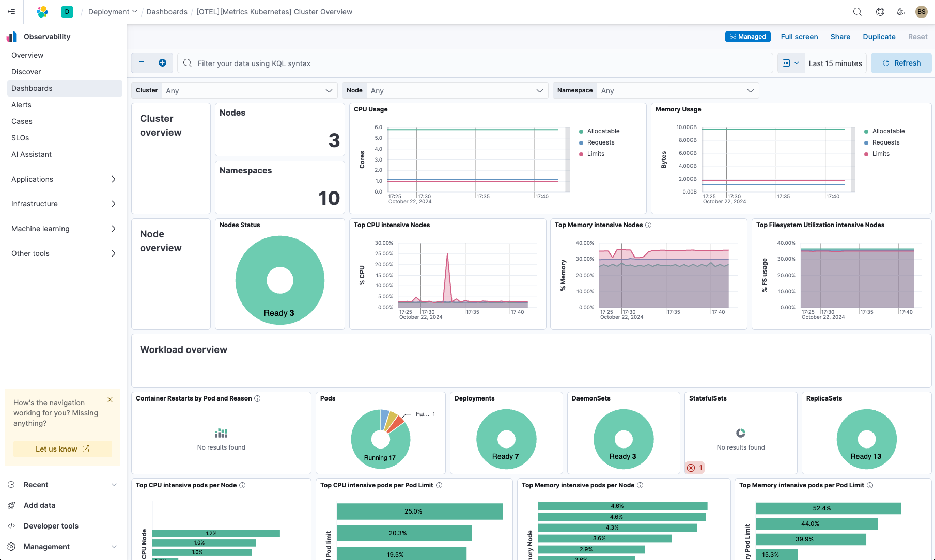Image resolution: width=935 pixels, height=560 pixels.
Task: Select Alerts in Observability menu
Action: pos(22,105)
